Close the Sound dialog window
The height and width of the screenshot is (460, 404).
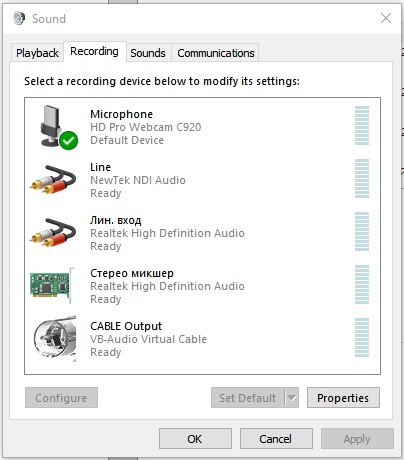coord(386,18)
